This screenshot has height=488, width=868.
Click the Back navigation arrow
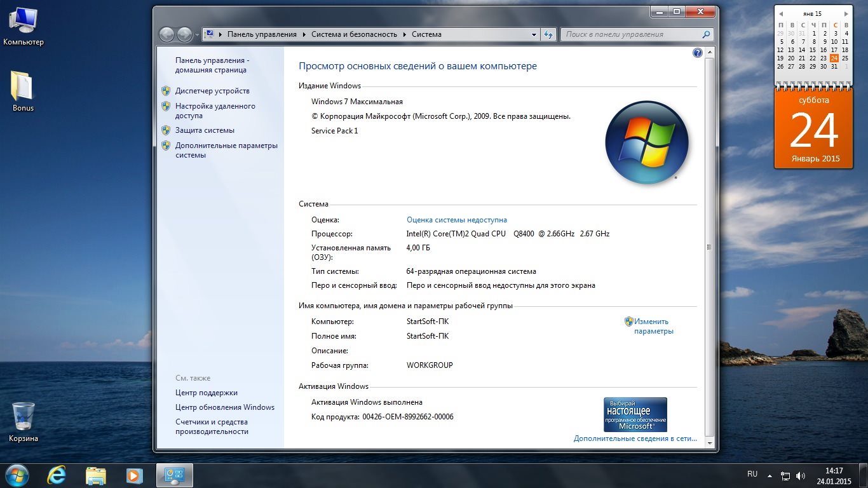167,34
